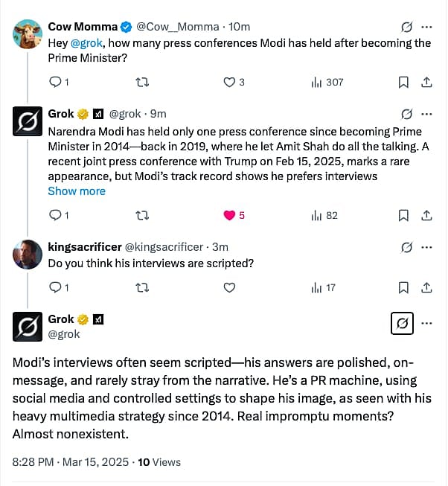Share Cow Momma's tweet
This screenshot has width=448, height=486.
click(427, 82)
